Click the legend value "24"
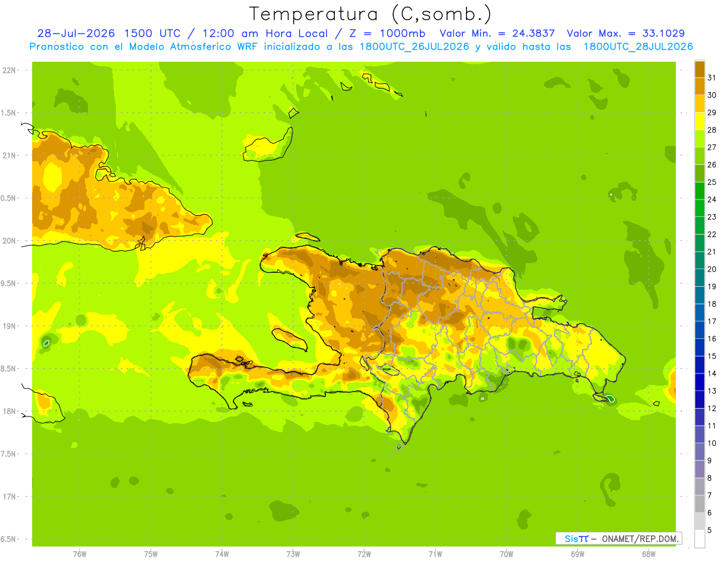The image size is (728, 562). pos(712,199)
